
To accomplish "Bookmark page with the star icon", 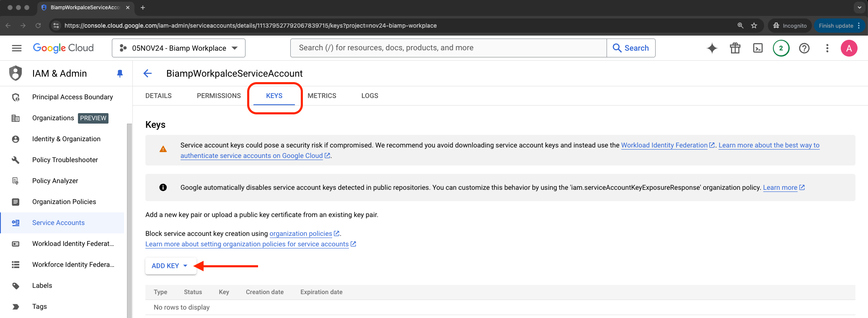I will [x=754, y=26].
